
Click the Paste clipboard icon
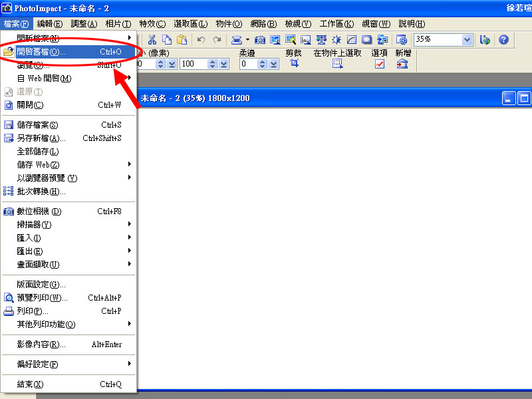pos(182,40)
